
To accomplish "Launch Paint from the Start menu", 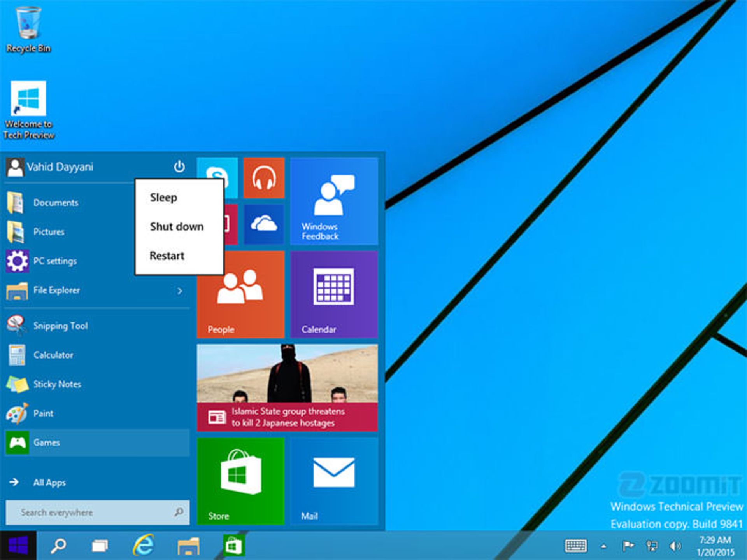I will coord(97,413).
